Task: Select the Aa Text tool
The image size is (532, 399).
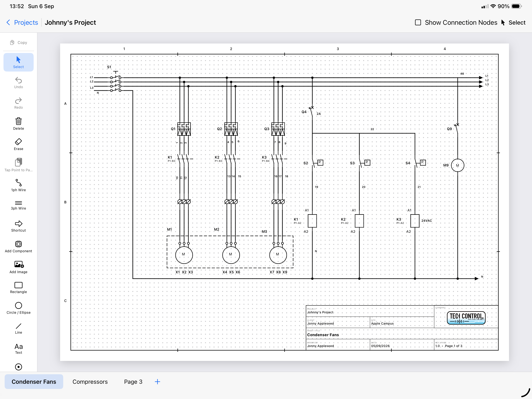Action: click(19, 349)
